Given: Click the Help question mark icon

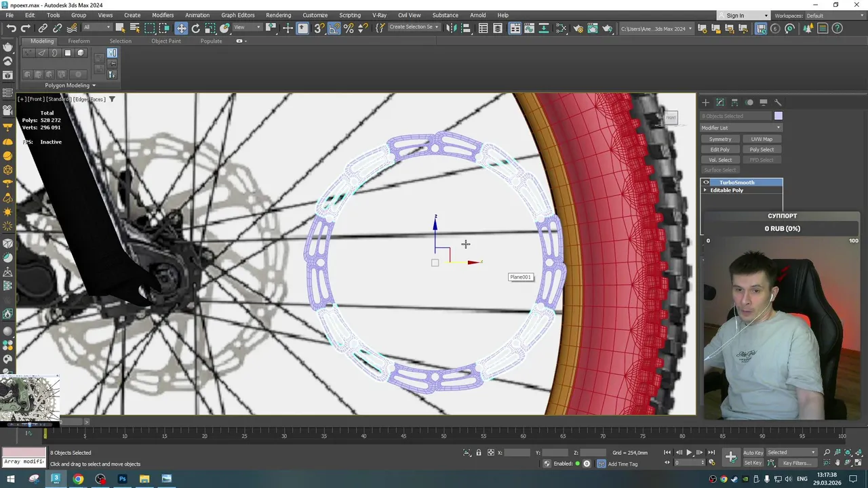Looking at the screenshot, I should pyautogui.click(x=837, y=28).
